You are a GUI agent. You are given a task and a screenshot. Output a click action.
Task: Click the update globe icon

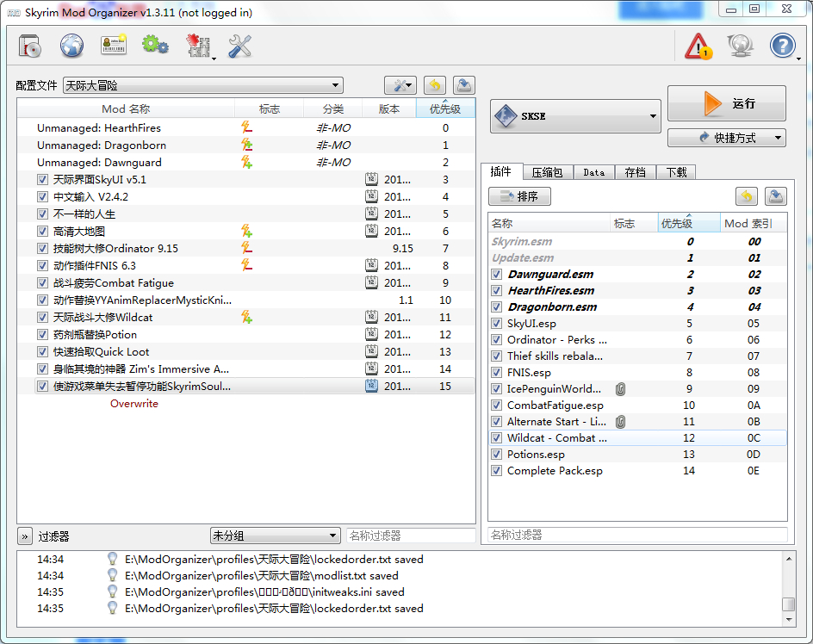[x=740, y=46]
